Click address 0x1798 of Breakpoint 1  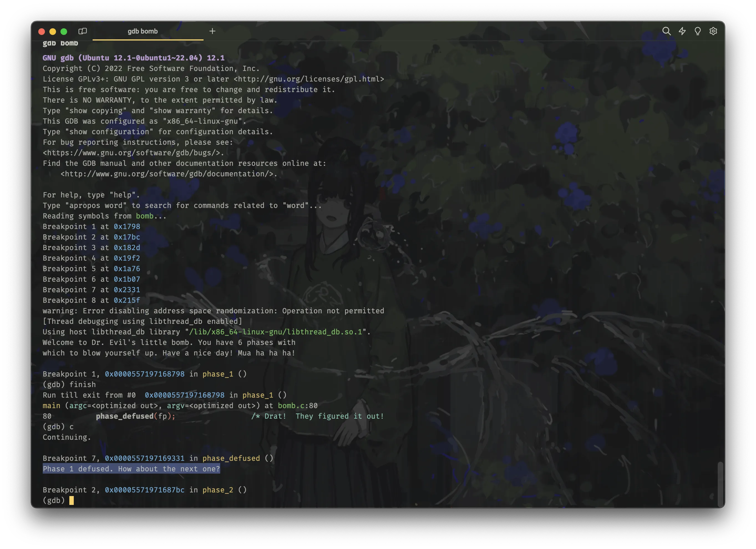tap(127, 226)
